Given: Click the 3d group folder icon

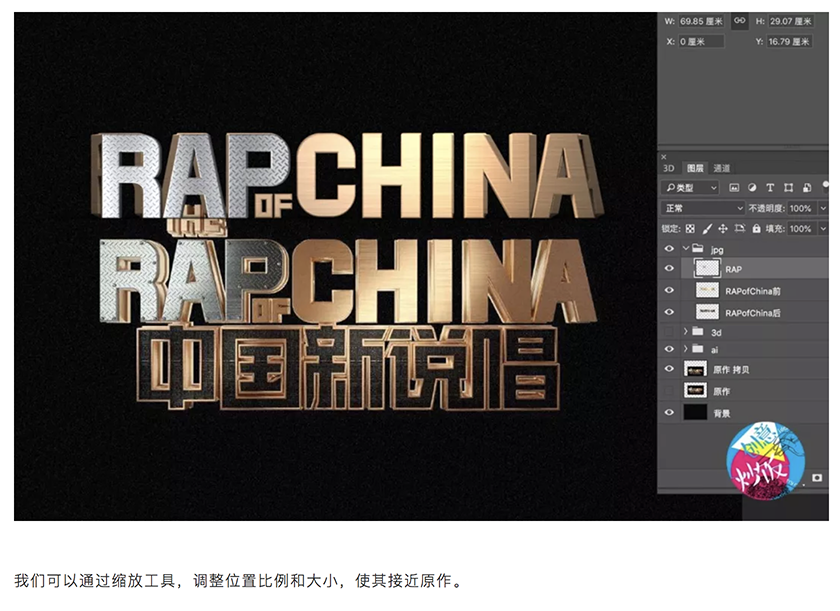Looking at the screenshot, I should tap(698, 331).
